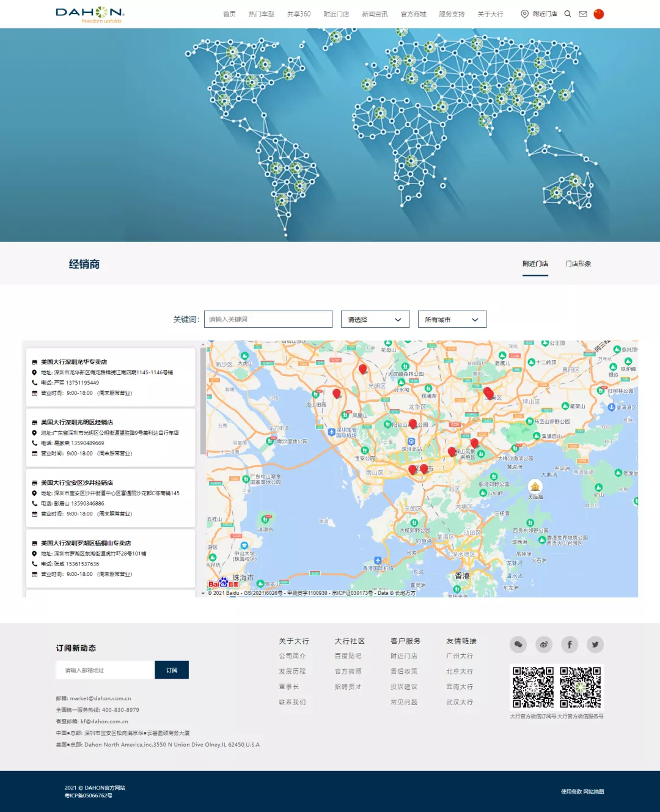
Task: Open the Facebook icon in footer
Action: click(570, 644)
